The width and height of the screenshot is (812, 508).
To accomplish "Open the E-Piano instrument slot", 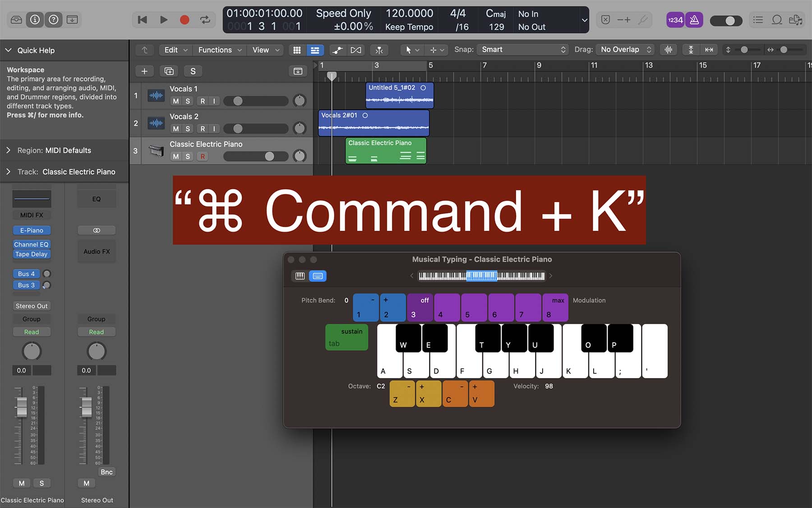I will pos(32,230).
